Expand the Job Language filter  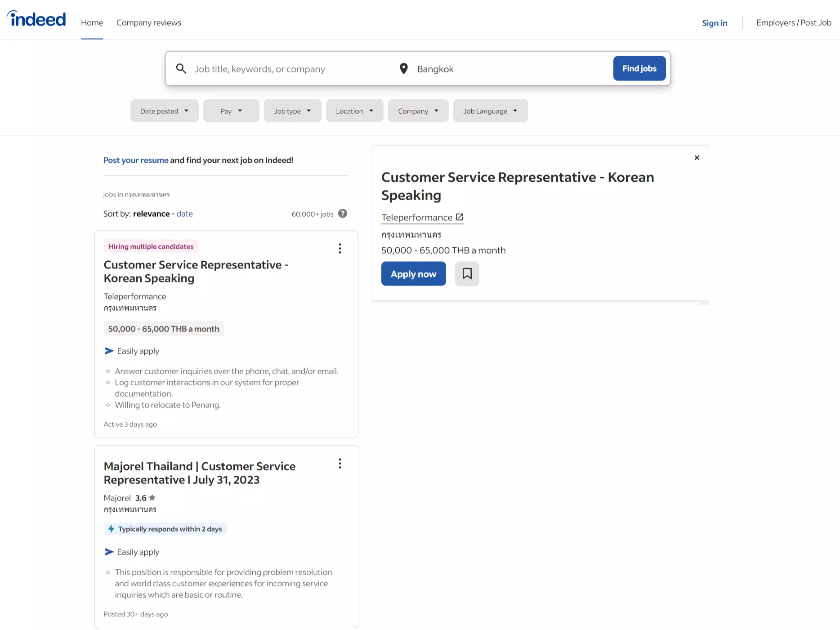click(x=491, y=111)
